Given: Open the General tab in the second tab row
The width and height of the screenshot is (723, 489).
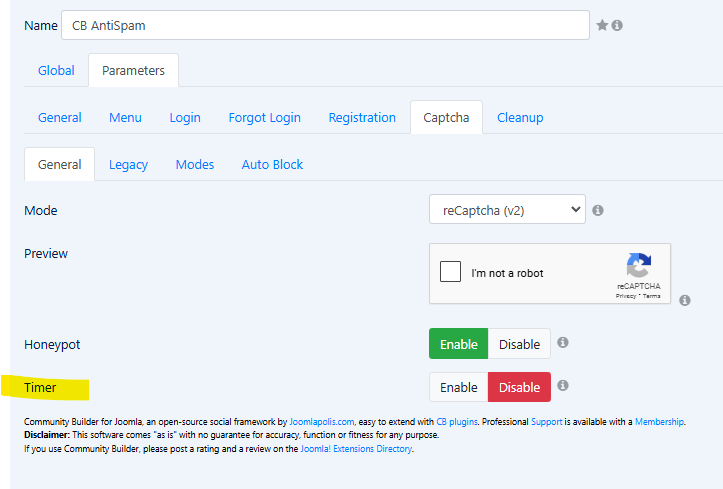Looking at the screenshot, I should 59,118.
